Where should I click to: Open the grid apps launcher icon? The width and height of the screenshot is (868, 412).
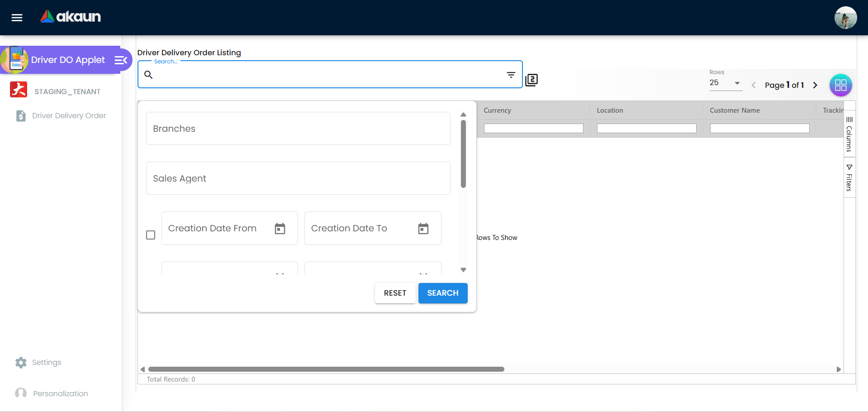(x=840, y=85)
